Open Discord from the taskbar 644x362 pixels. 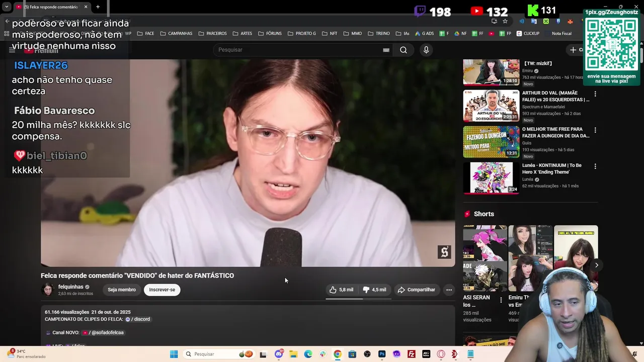[279, 354]
